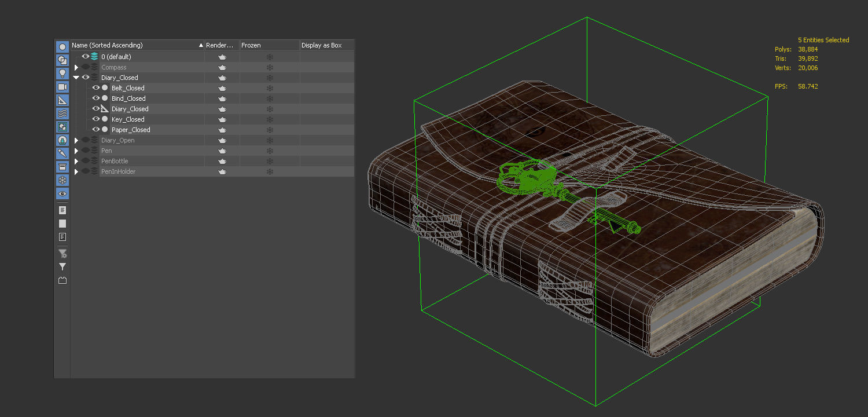Expand the PenBottle layer

(76, 161)
